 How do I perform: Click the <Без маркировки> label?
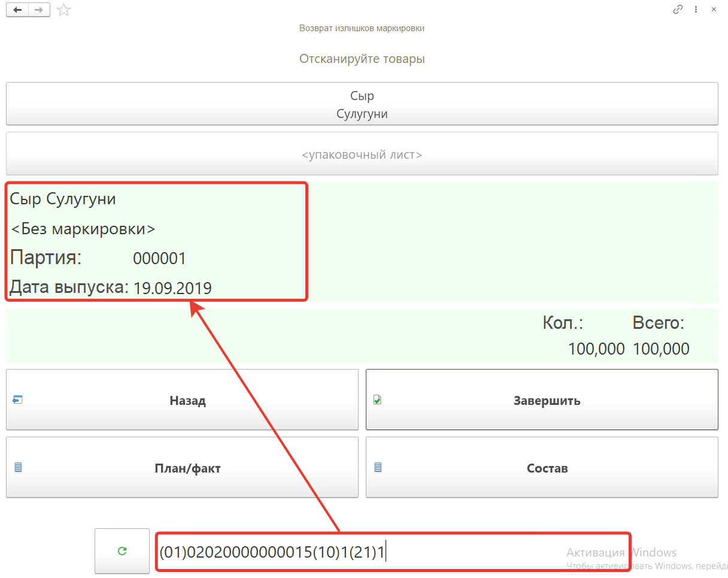(x=83, y=229)
